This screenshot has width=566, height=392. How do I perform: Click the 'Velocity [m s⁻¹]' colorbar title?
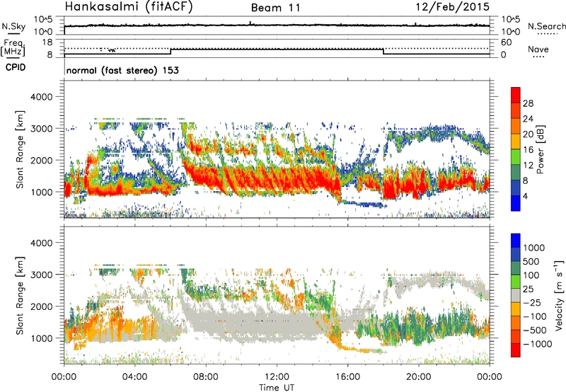point(559,295)
